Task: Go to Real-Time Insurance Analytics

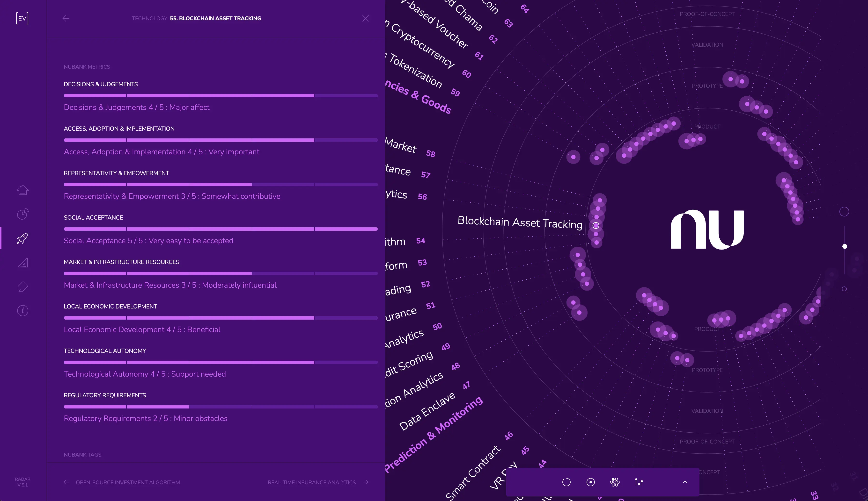Action: pyautogui.click(x=312, y=482)
